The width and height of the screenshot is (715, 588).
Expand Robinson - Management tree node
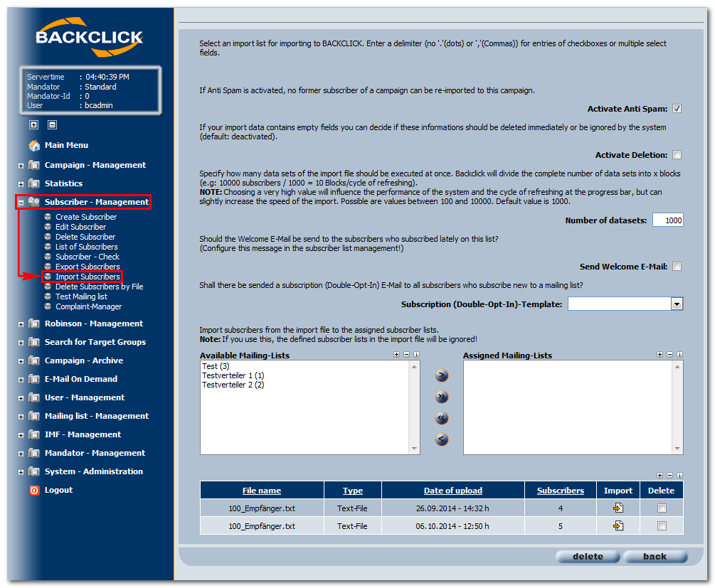click(21, 324)
